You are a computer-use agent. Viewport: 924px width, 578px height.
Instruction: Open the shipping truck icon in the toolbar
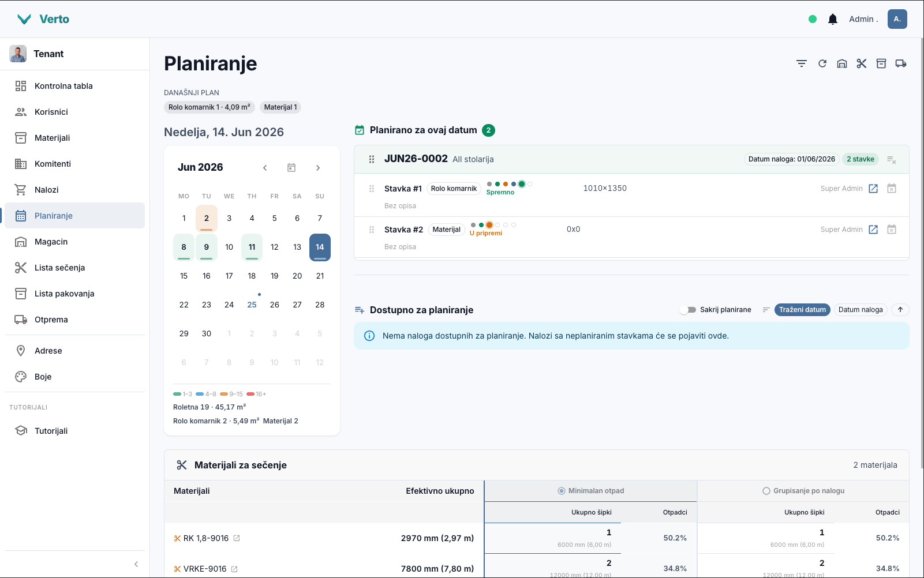coord(901,63)
